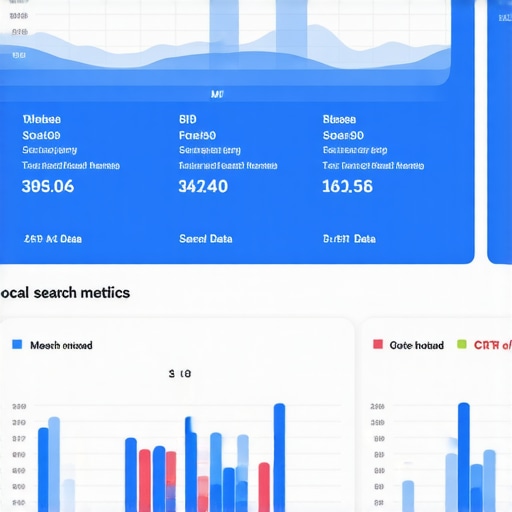The height and width of the screenshot is (512, 512).
Task: Click the 'BID' heading in the middle card
Action: click(188, 119)
